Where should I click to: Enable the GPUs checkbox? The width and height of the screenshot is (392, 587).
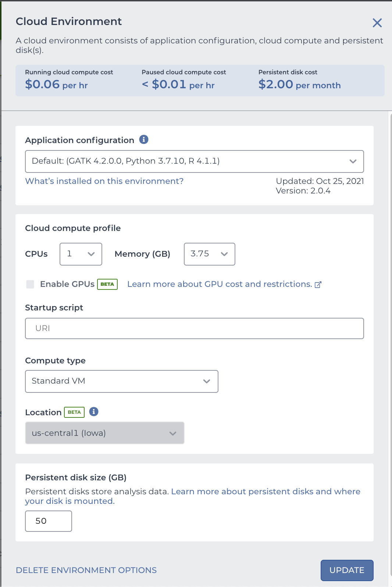(30, 284)
